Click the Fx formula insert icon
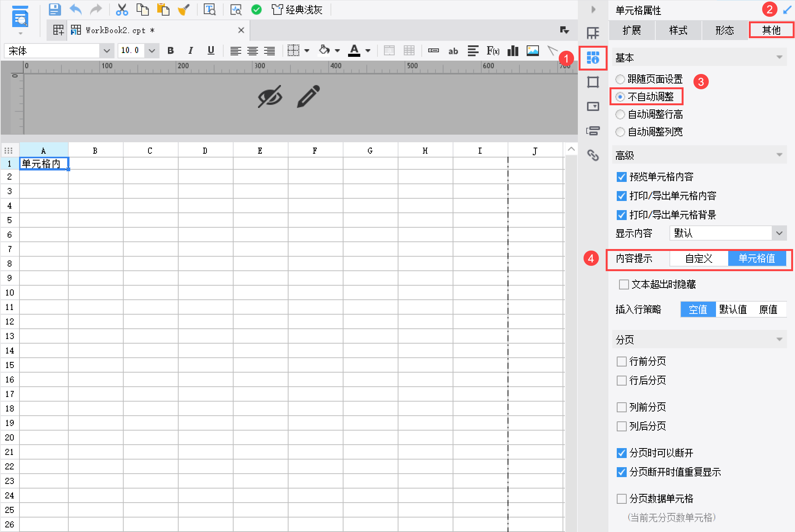Screen dimensions: 795x532 click(493, 51)
